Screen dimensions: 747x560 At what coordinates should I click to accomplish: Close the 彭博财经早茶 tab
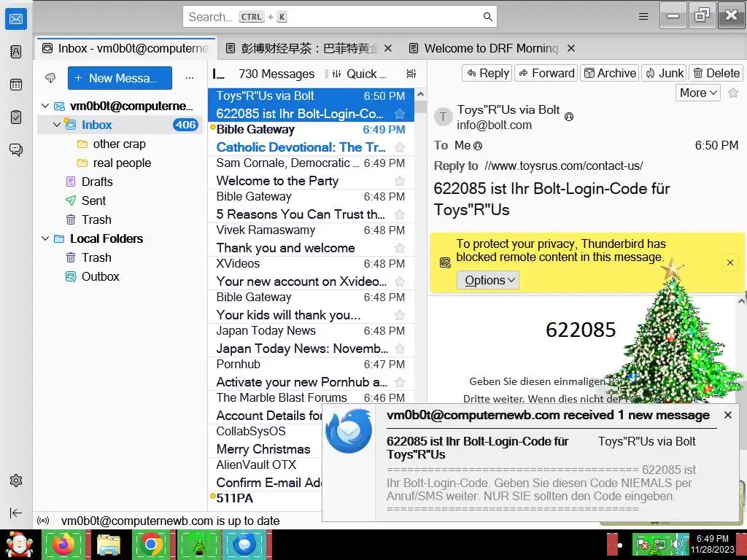[388, 48]
